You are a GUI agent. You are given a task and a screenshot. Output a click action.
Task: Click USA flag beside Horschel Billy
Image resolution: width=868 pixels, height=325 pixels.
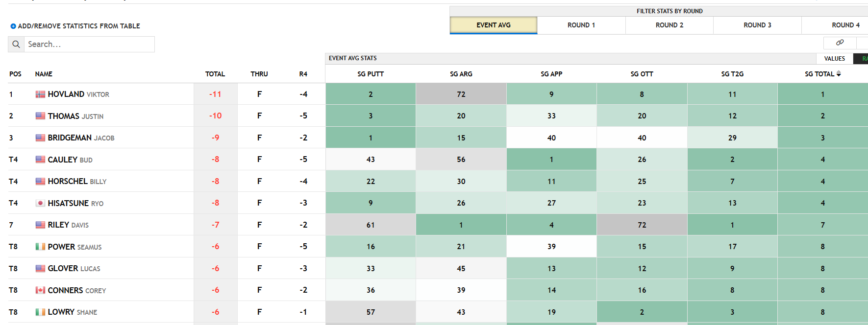point(40,182)
